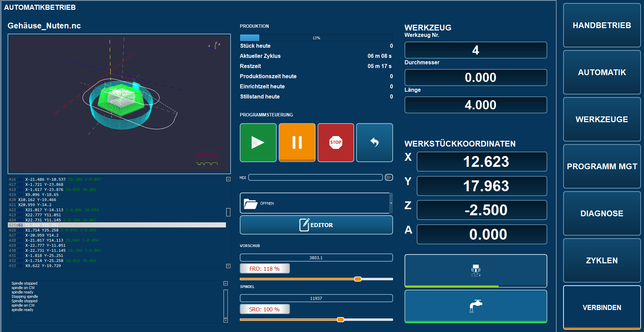Toggle the coolant faucet button
The width and height of the screenshot is (644, 332).
476,306
